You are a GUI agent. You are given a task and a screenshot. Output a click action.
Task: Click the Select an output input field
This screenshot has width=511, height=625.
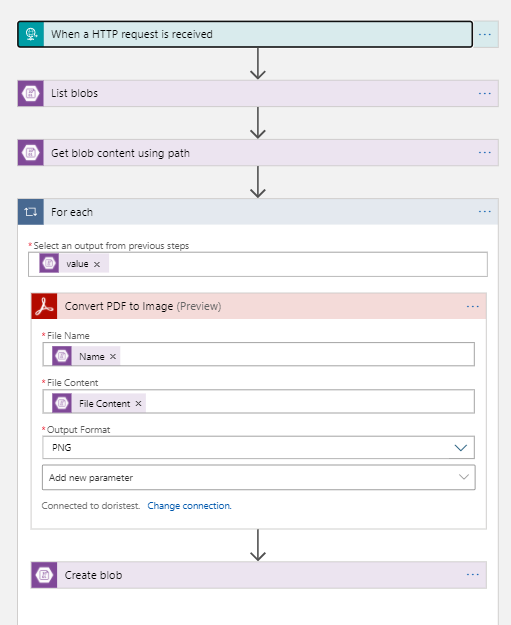[x=257, y=264]
